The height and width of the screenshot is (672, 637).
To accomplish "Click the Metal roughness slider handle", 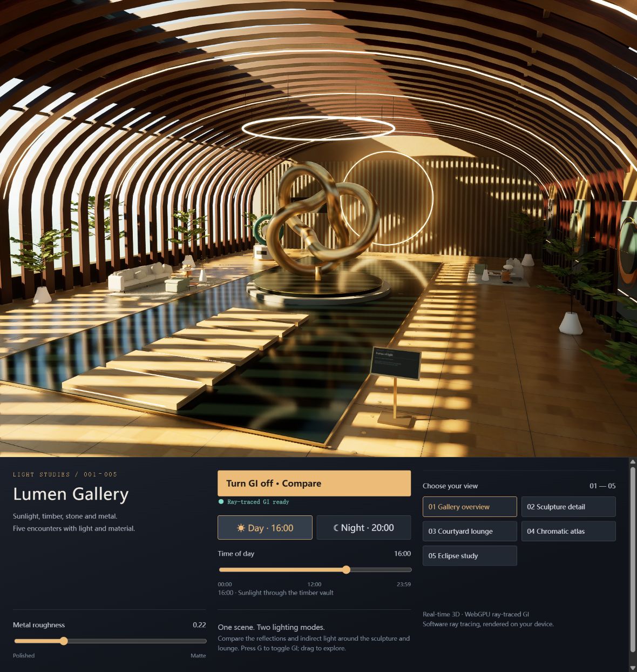I will coord(64,641).
